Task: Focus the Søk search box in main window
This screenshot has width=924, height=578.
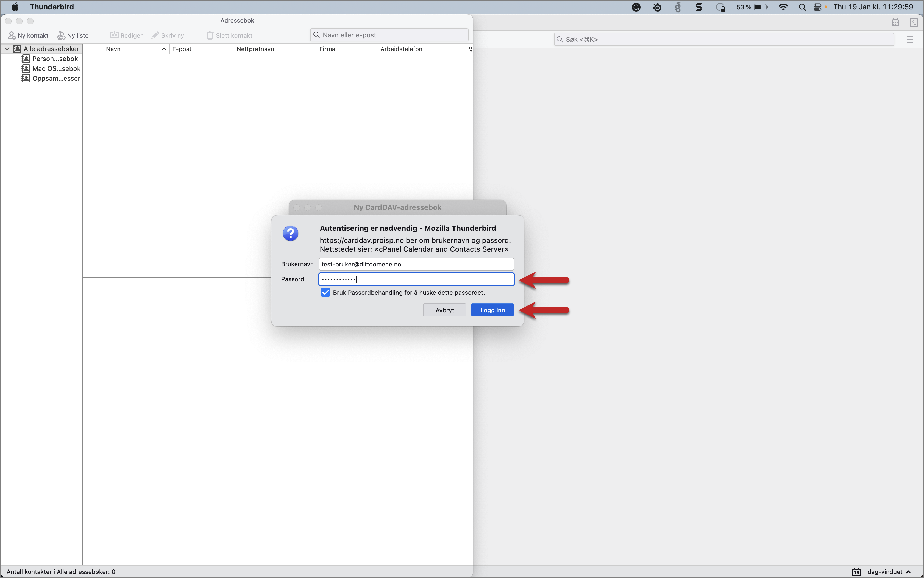Action: [724, 39]
